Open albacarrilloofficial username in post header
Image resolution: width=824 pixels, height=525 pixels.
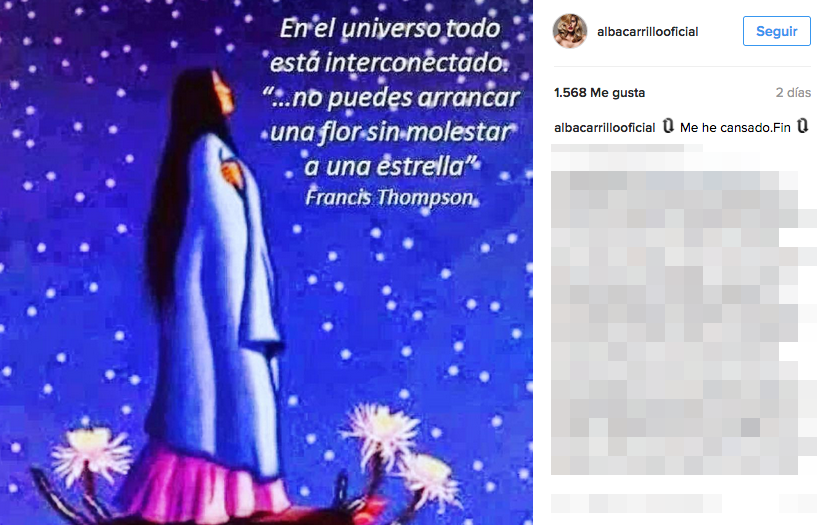pyautogui.click(x=647, y=32)
